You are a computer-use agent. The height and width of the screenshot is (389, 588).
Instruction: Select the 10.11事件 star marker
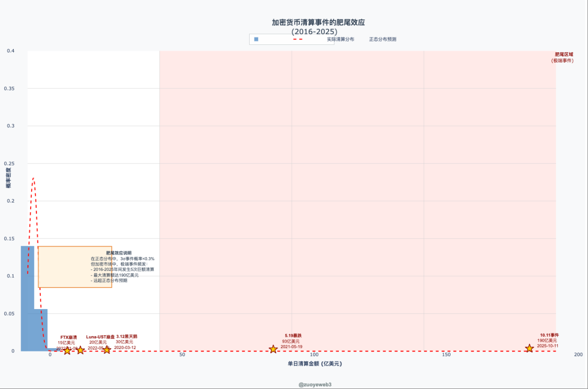coord(529,348)
